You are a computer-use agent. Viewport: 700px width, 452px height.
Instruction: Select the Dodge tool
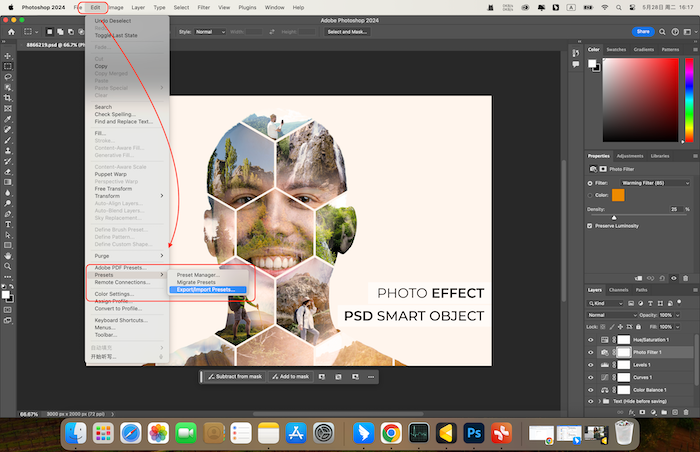[8, 203]
